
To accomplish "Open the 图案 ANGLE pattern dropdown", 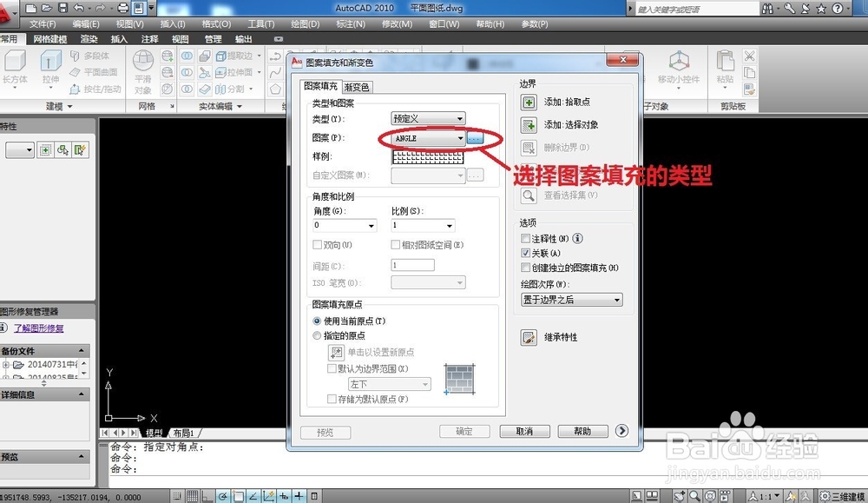I will point(429,138).
